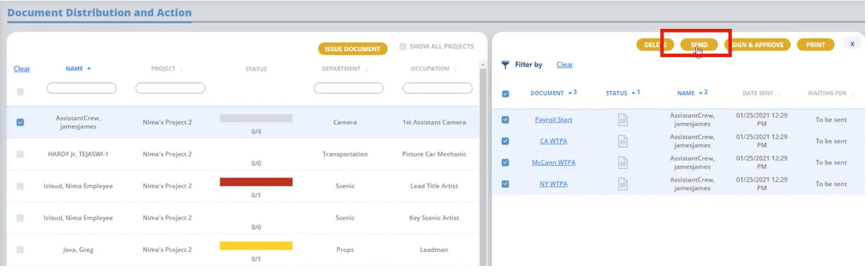Click the Send button
This screenshot has width=868, height=272.
(x=699, y=45)
